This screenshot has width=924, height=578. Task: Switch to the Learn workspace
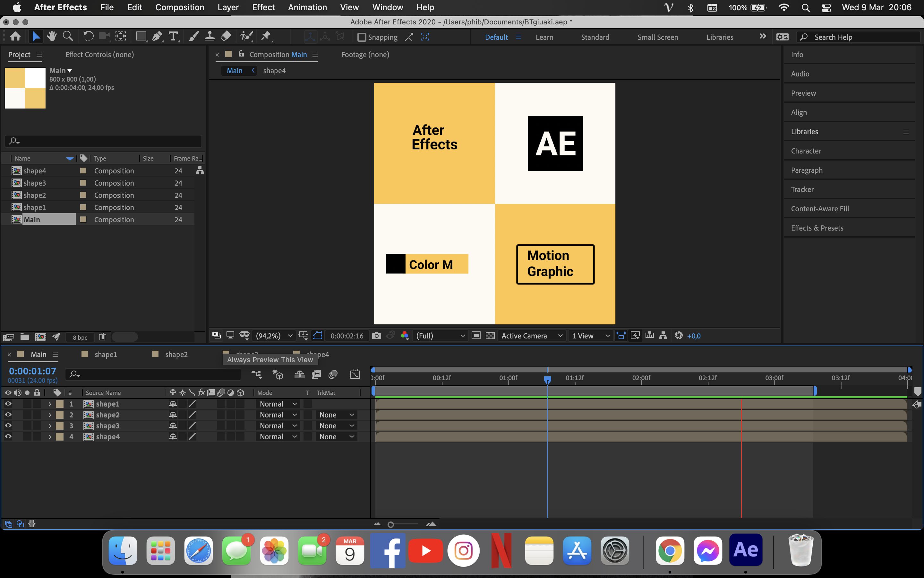tap(544, 37)
